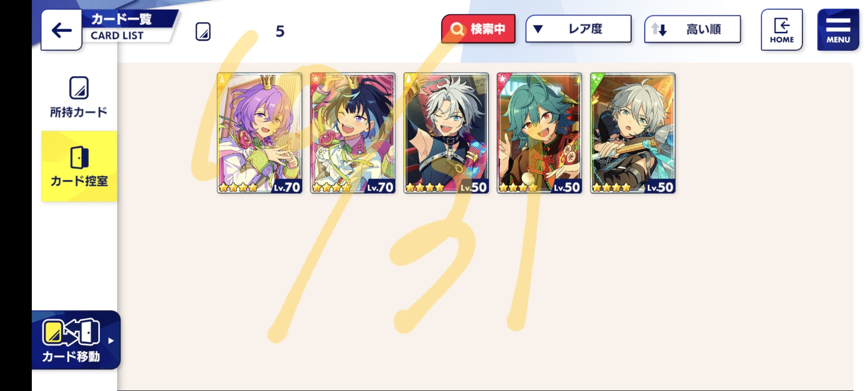868x391 pixels.
Task: Select the purple-haired Lv.70 card
Action: click(259, 133)
